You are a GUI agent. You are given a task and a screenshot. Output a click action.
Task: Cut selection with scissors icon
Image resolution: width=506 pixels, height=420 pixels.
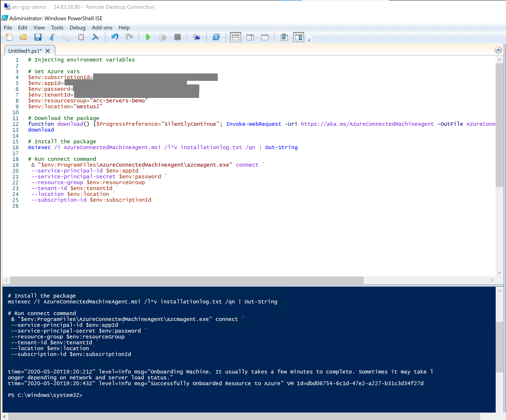coord(52,37)
